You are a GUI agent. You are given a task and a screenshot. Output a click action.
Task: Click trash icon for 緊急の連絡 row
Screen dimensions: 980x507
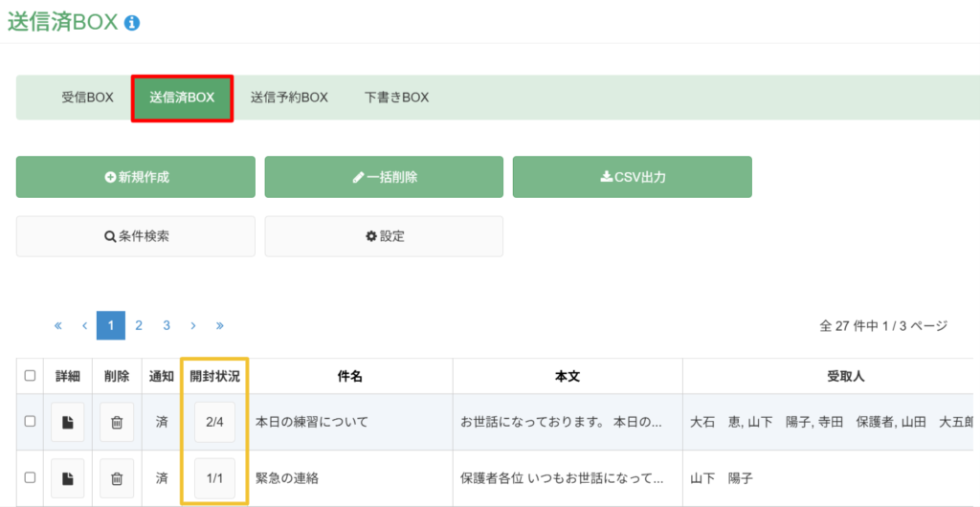click(x=117, y=478)
